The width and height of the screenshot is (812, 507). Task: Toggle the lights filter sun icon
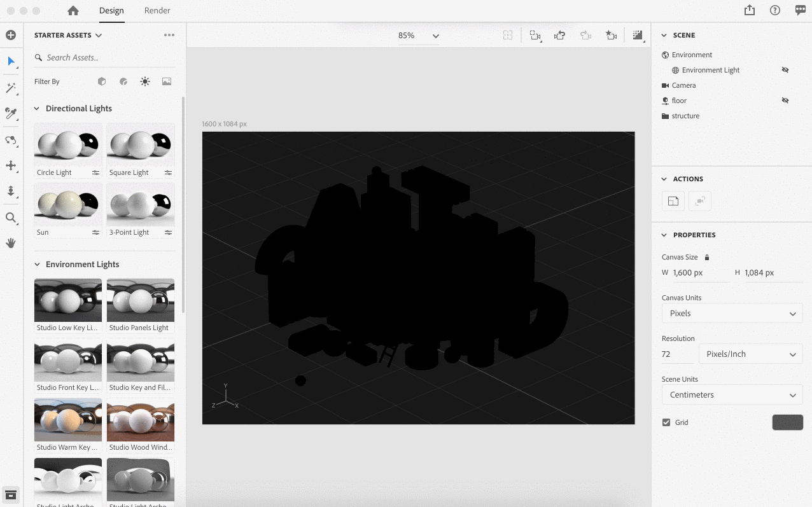coord(145,81)
